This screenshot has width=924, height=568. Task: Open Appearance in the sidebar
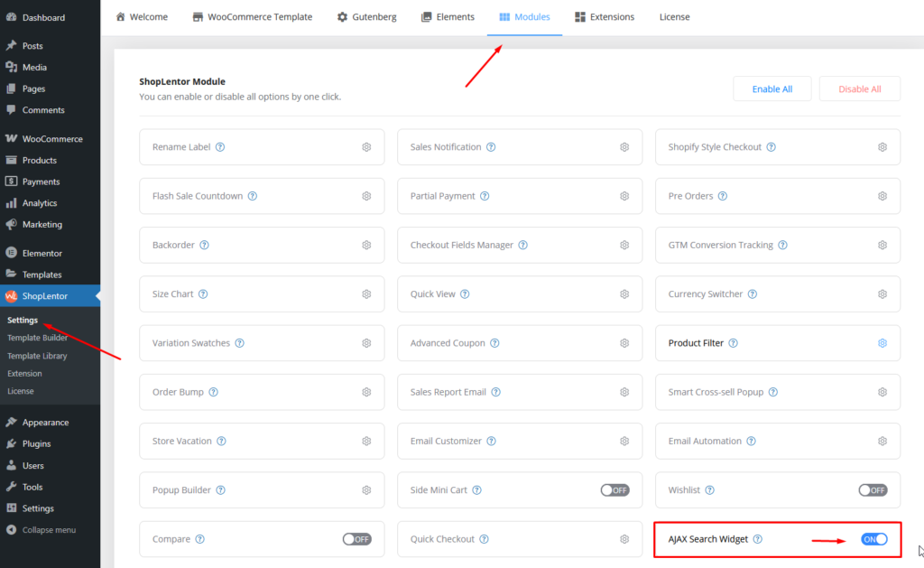pyautogui.click(x=51, y=423)
